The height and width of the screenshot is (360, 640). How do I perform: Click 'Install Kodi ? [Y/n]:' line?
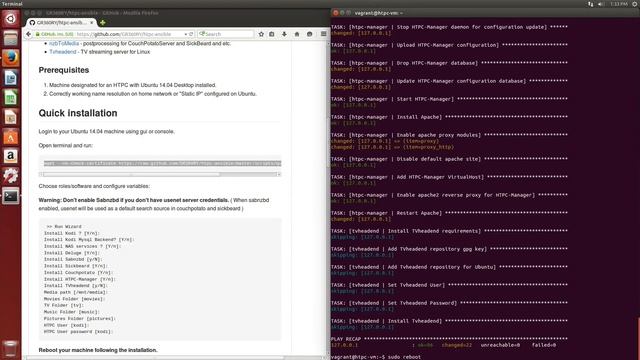coord(71,233)
